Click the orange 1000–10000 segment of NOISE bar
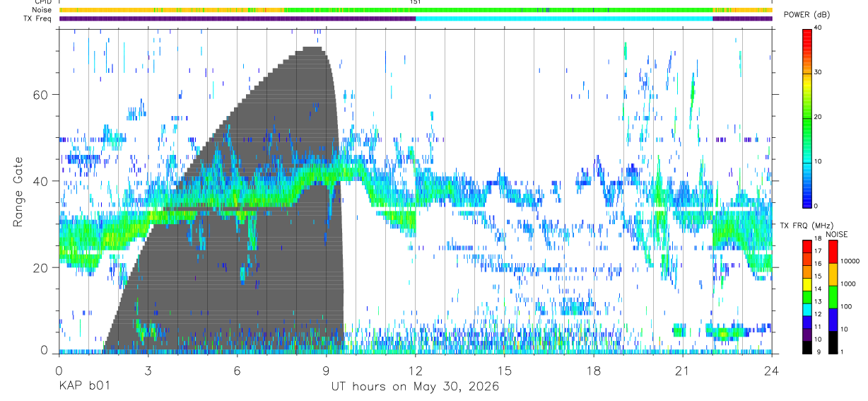This screenshot has width=868, height=401. pyautogui.click(x=833, y=274)
